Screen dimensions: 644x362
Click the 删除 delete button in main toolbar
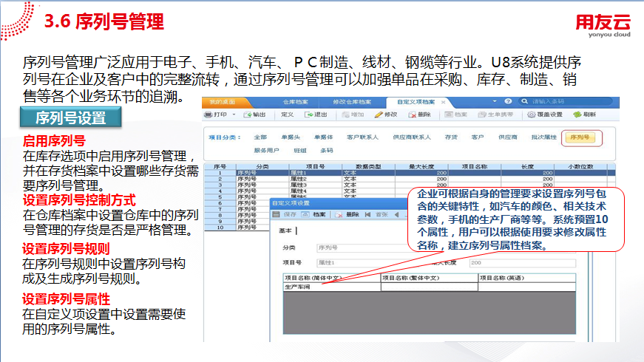419,115
